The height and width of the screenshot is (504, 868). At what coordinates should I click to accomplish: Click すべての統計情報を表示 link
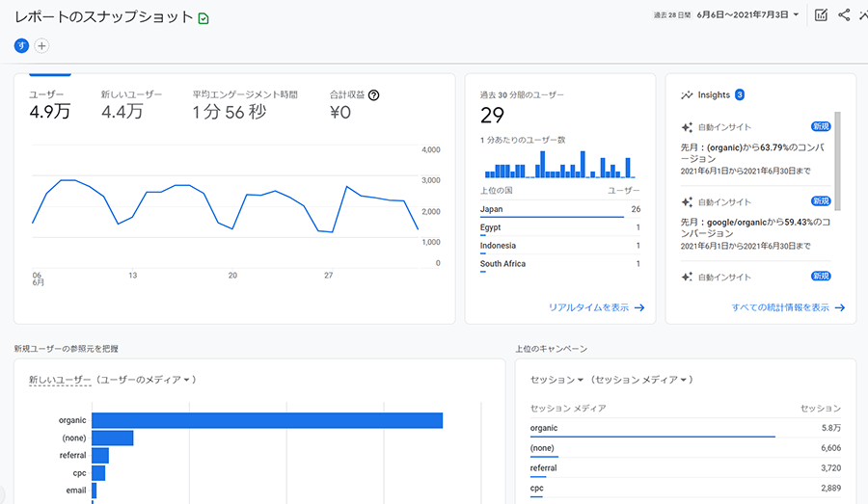(788, 307)
